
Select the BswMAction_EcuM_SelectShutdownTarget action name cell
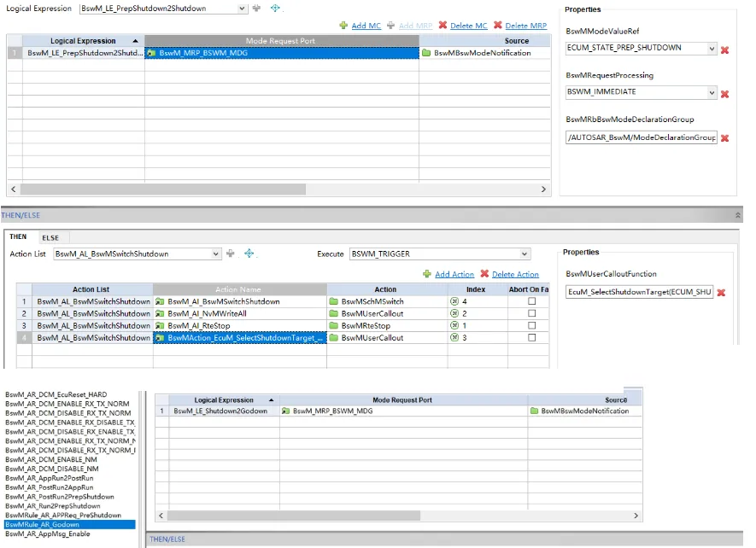[x=240, y=338]
